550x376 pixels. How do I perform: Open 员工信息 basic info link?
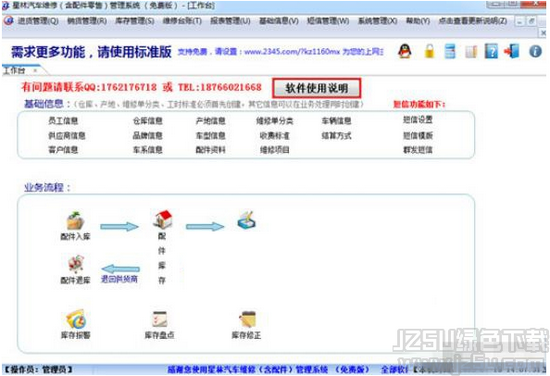63,121
